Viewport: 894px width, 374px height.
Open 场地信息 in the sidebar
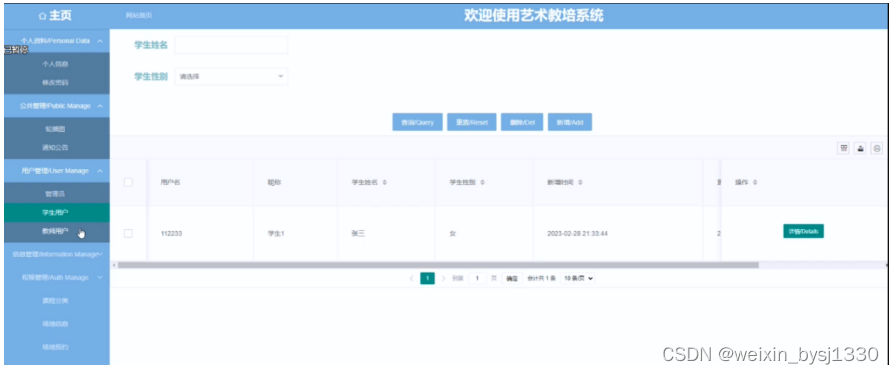click(x=56, y=324)
